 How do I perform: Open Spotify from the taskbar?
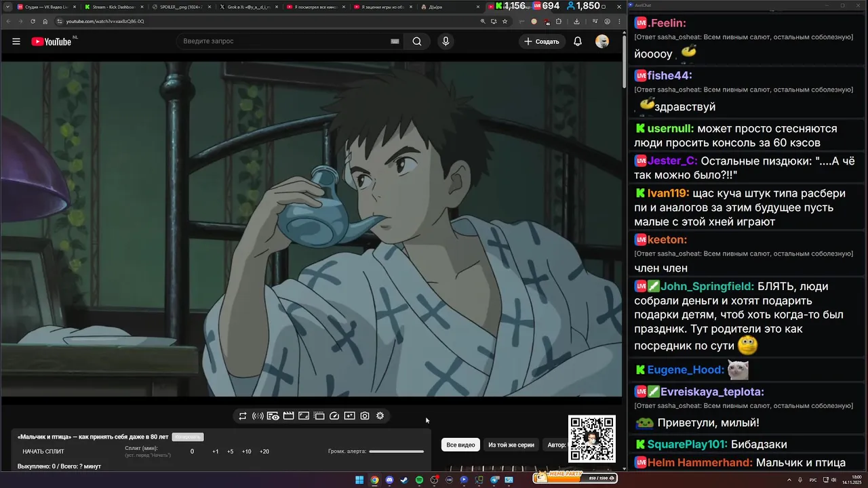click(x=419, y=480)
